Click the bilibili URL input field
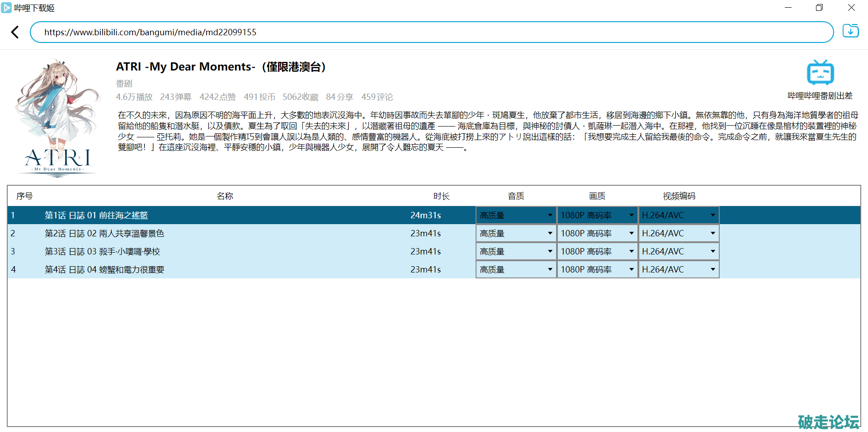Screen dimensions: 868x432 point(432,32)
